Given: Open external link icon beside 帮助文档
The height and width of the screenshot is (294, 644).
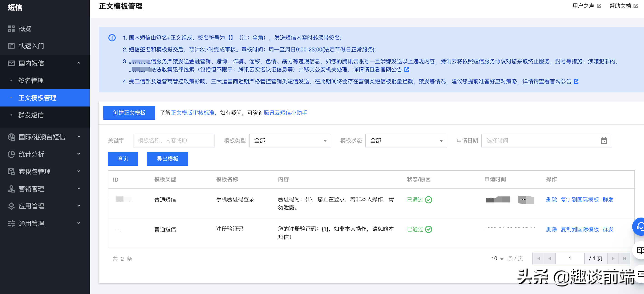Looking at the screenshot, I should pyautogui.click(x=636, y=6).
